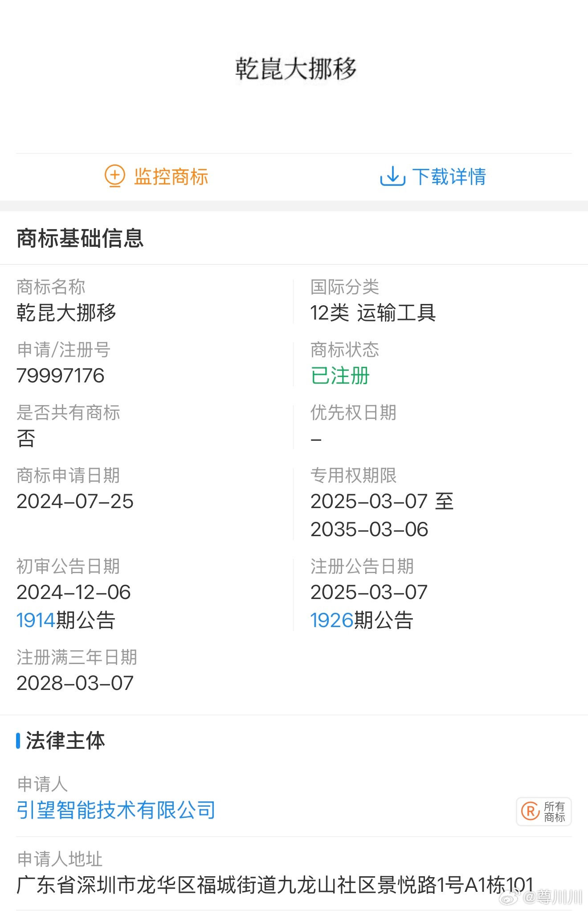Click the 商标基础信息 section heading
This screenshot has width=588, height=911.
point(80,238)
